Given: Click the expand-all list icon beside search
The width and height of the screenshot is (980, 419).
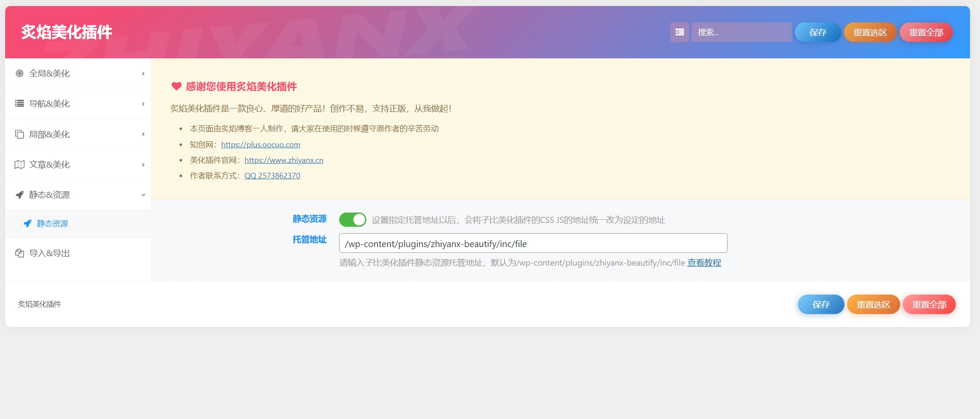Looking at the screenshot, I should tap(679, 32).
